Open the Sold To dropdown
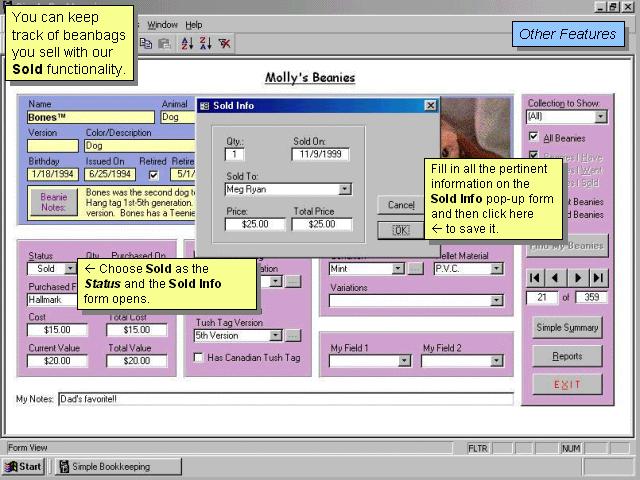Screen dimensions: 640x480 [345, 189]
